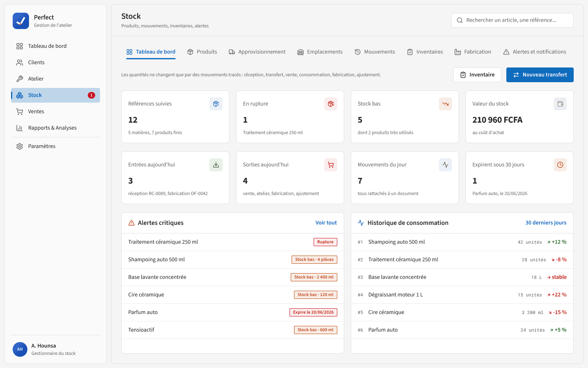The image size is (588, 368).
Task: Click the Perfect app logo icon
Action: coord(21,21)
